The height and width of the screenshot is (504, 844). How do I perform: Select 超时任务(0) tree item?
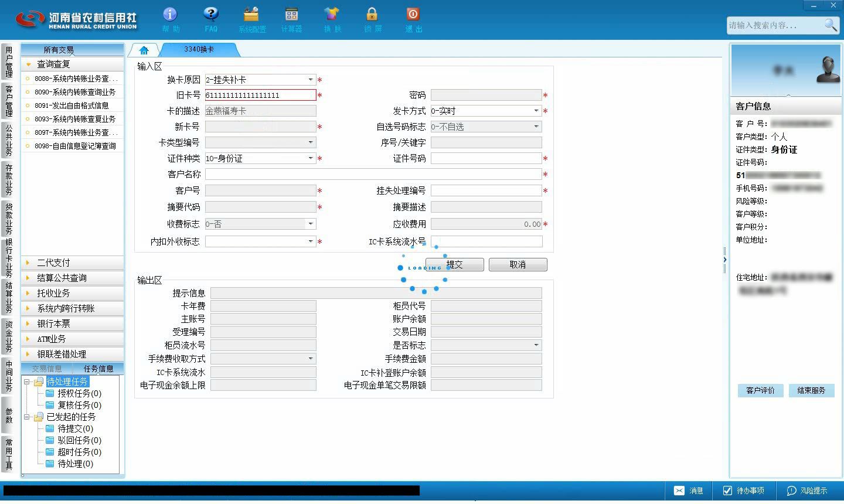(x=79, y=452)
